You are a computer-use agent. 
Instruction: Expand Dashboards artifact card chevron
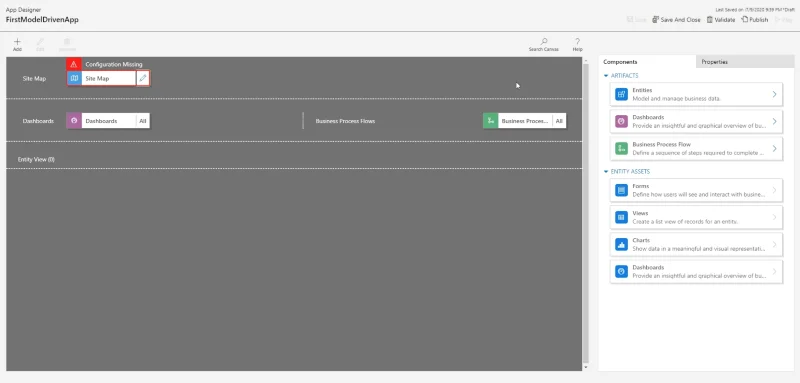pyautogui.click(x=774, y=121)
